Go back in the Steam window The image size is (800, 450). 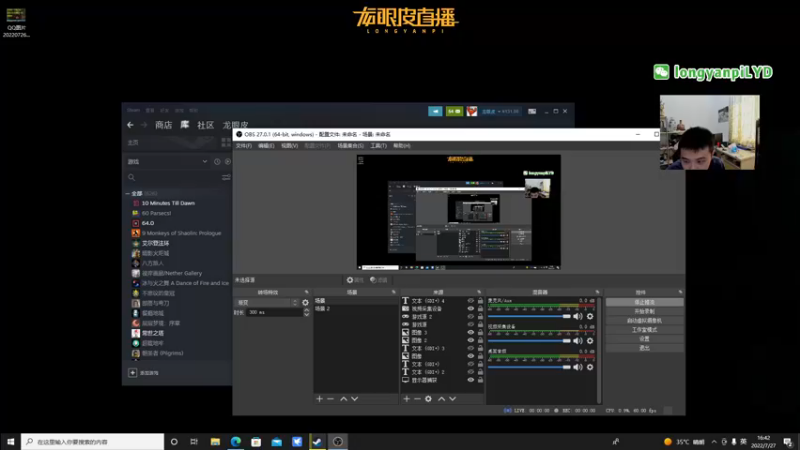coord(131,125)
